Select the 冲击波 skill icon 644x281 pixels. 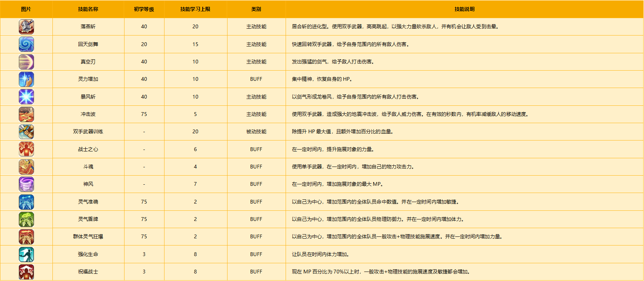[x=26, y=114]
